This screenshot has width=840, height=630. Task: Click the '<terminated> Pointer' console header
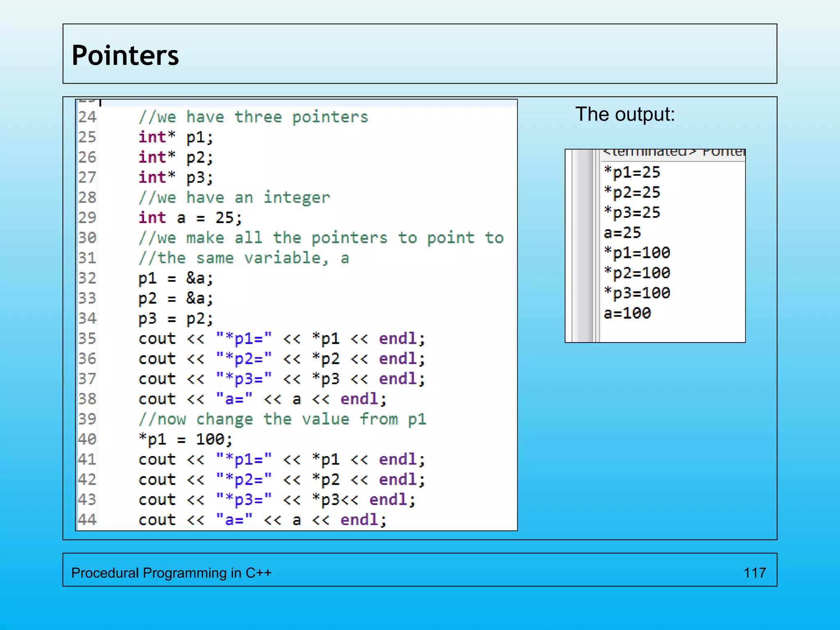(673, 153)
